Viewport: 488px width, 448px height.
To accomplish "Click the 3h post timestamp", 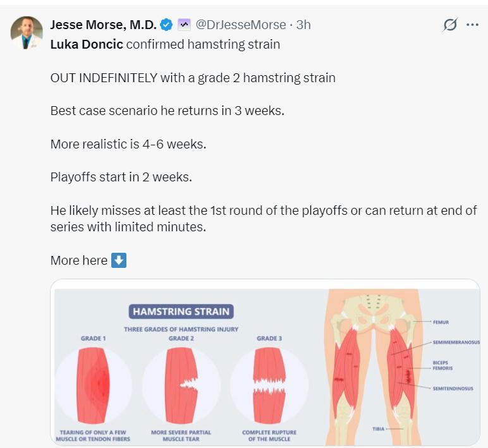I will point(304,25).
